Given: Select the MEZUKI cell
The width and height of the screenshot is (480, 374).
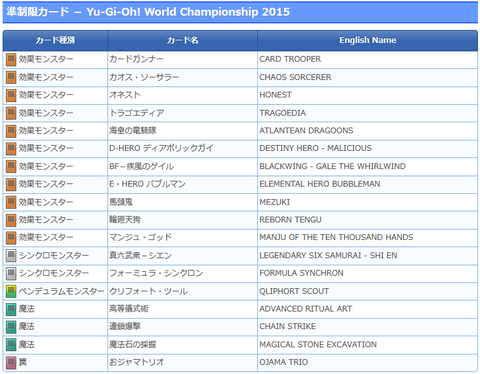Looking at the screenshot, I should [x=367, y=202].
